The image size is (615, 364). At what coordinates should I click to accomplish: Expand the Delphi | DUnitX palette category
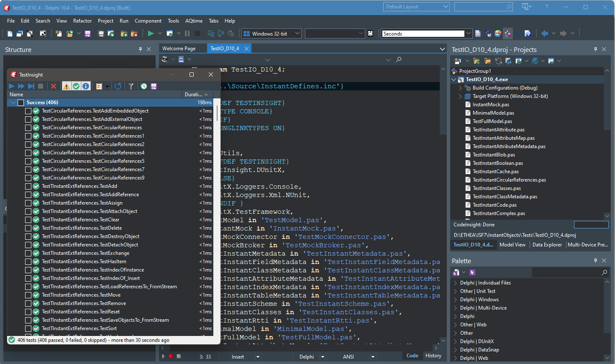(x=455, y=341)
